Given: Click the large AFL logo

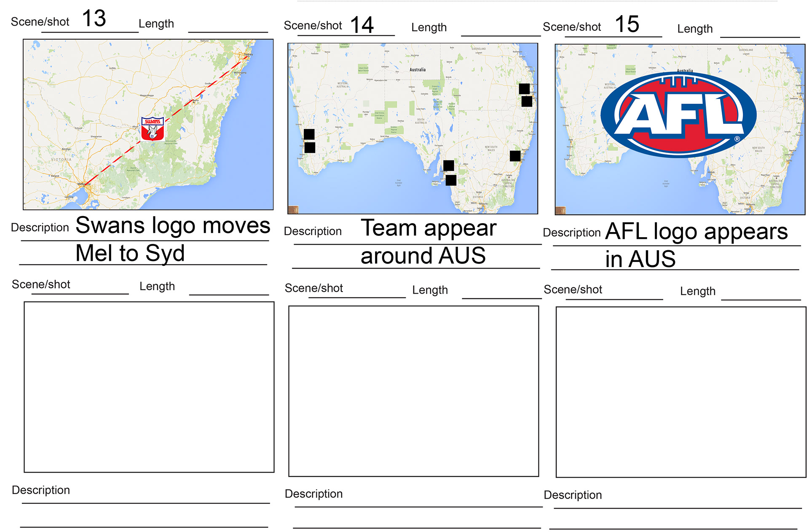Looking at the screenshot, I should click(x=678, y=115).
